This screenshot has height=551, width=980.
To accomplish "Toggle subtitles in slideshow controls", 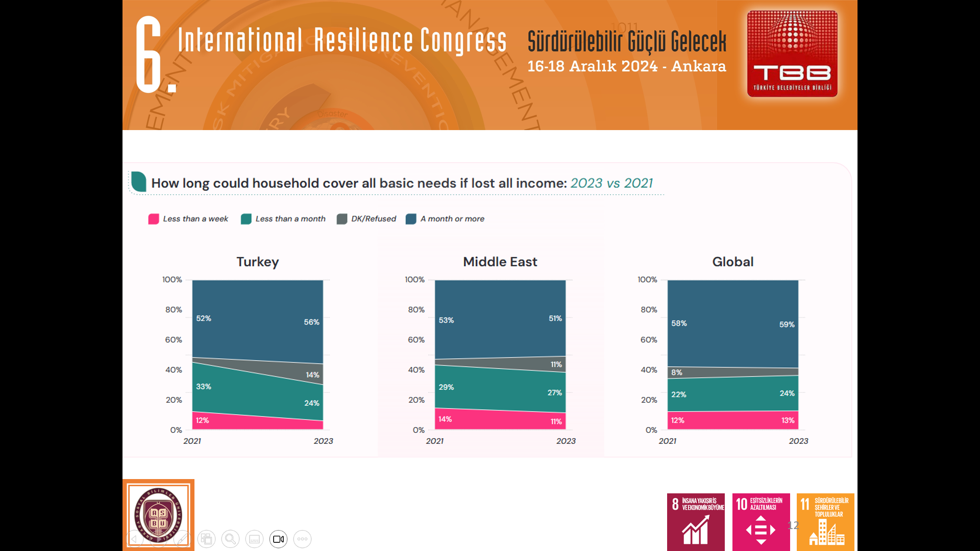I will (254, 539).
